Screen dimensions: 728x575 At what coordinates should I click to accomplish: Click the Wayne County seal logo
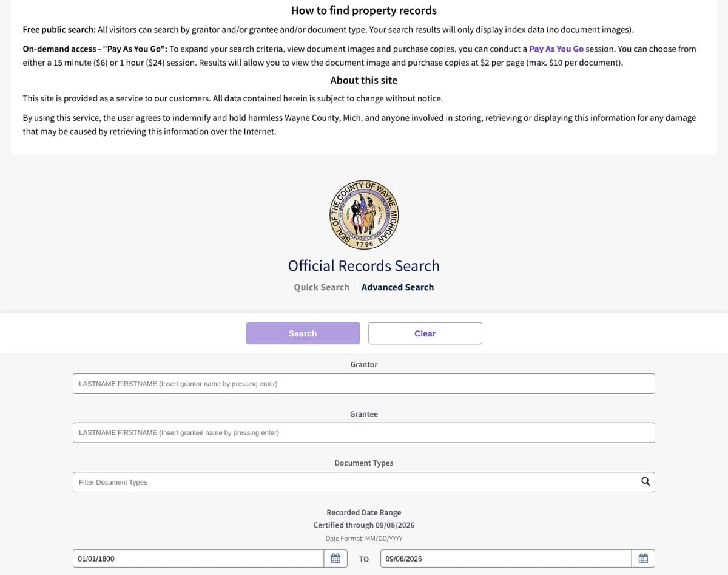tap(364, 215)
